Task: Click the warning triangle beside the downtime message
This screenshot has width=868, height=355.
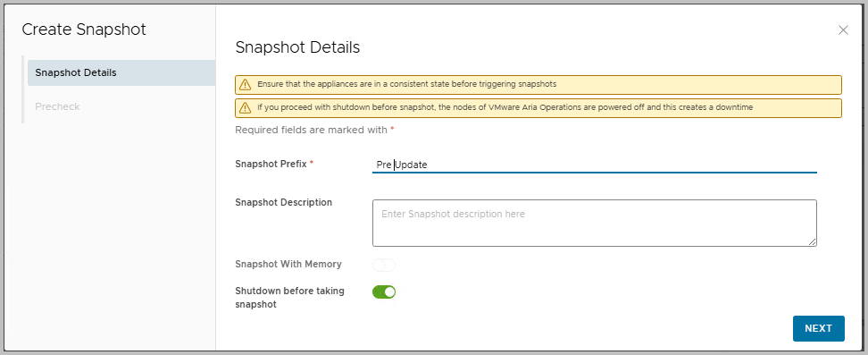Action: (x=245, y=107)
